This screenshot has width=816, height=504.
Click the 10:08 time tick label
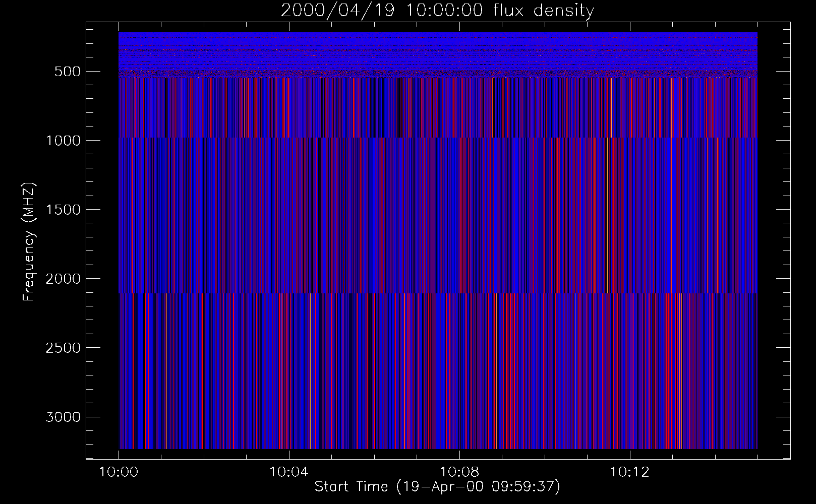point(459,472)
